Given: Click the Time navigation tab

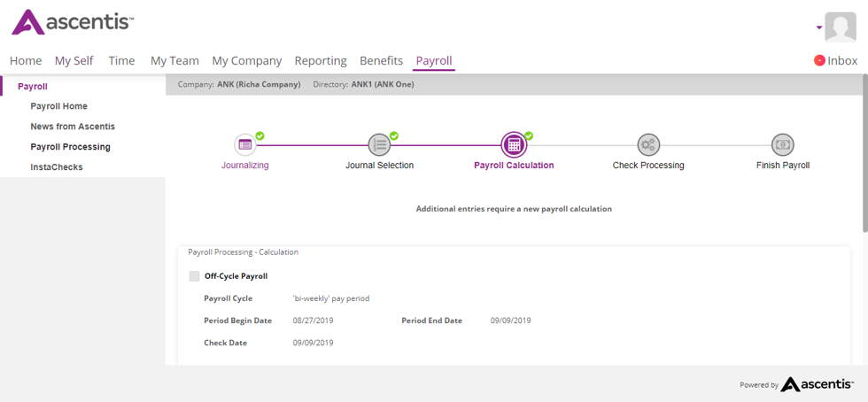Looking at the screenshot, I should [121, 60].
